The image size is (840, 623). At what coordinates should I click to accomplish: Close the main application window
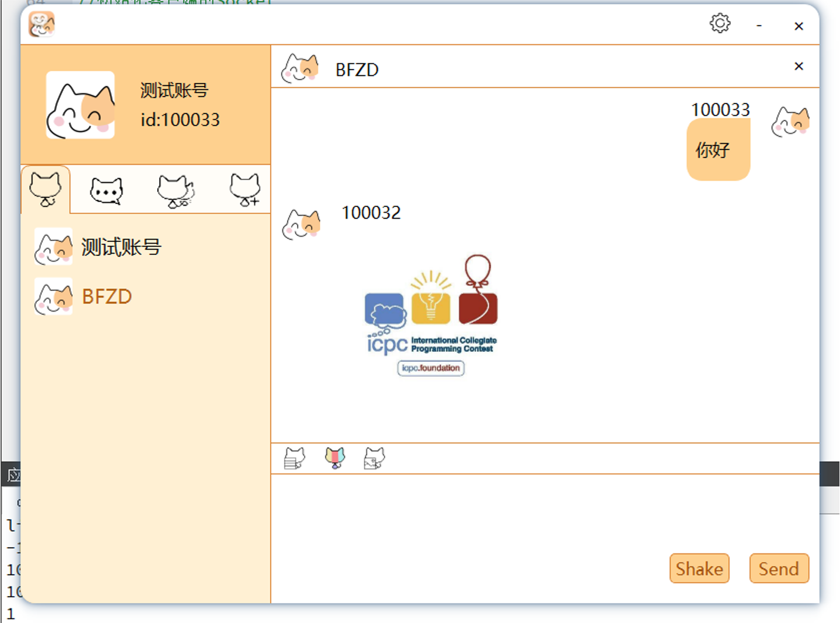tap(798, 26)
